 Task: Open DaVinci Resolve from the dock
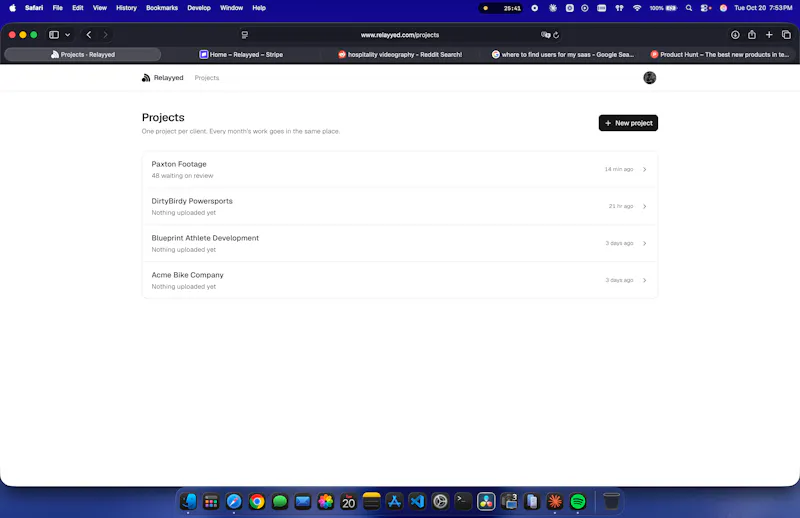point(486,502)
